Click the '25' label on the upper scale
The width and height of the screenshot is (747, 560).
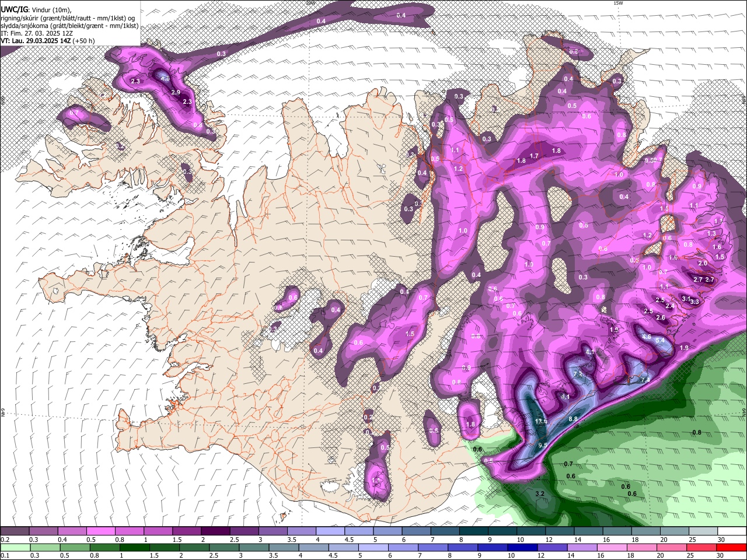click(x=692, y=540)
